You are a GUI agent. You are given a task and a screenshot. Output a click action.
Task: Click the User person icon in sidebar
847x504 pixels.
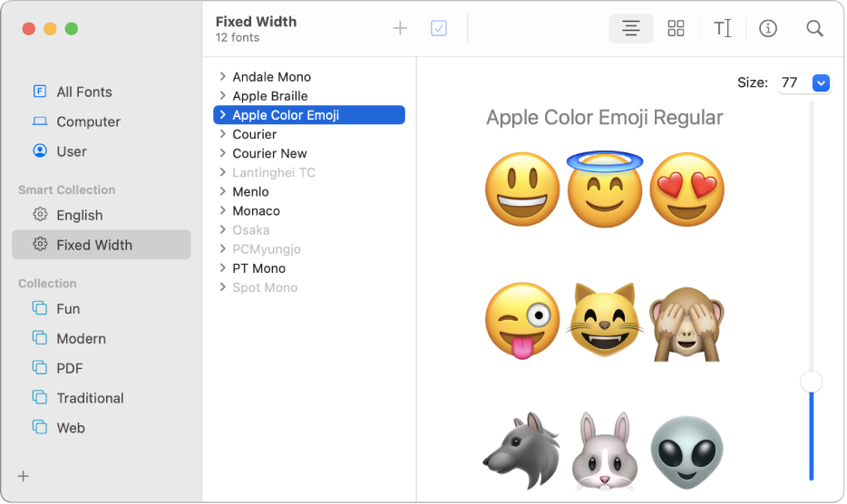click(x=40, y=150)
